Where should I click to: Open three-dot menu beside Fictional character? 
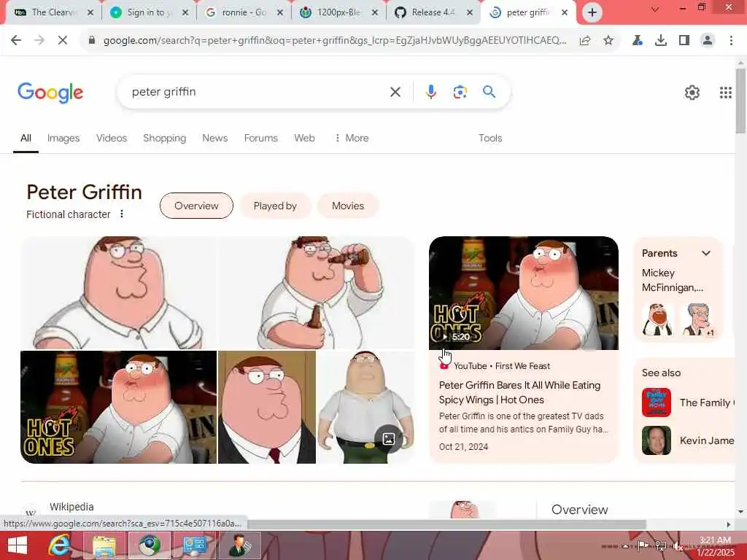(x=122, y=214)
